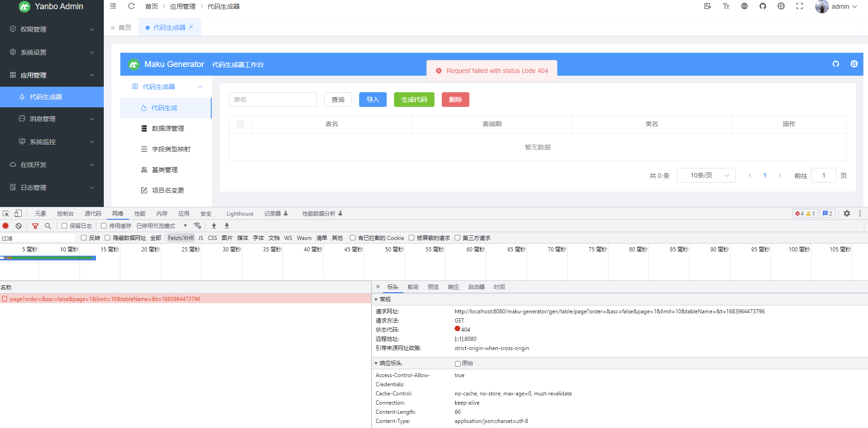This screenshot has height=428, width=868.
Task: Open the 10条/页 page size dropdown
Action: tap(706, 175)
